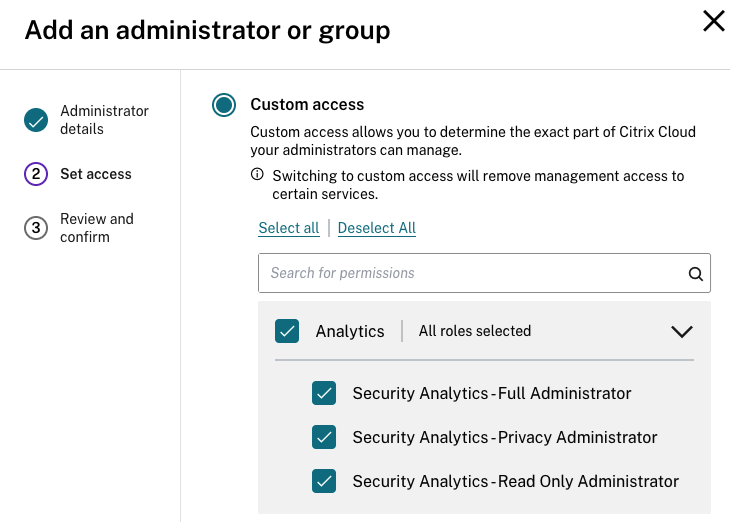Click the Select all link
This screenshot has width=730, height=522.
(x=288, y=228)
